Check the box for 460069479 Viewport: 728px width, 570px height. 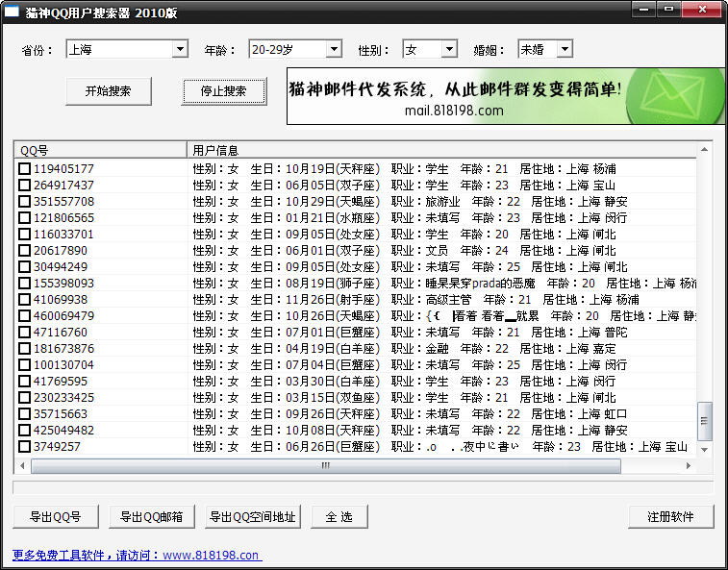(25, 316)
